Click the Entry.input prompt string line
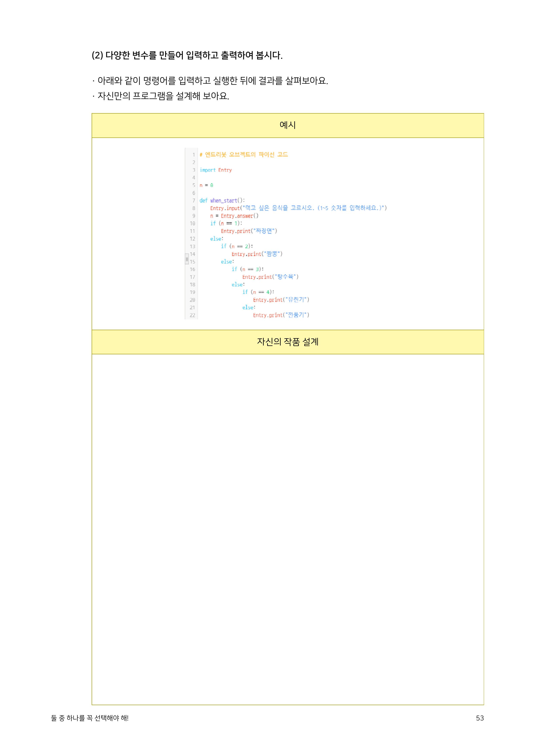535x756 pixels. pyautogui.click(x=298, y=208)
